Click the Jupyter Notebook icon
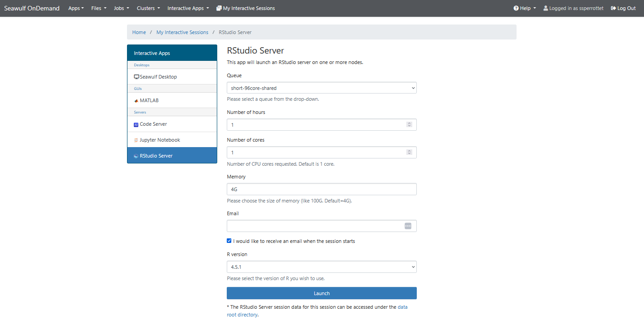Image resolution: width=644 pixels, height=326 pixels. click(136, 139)
